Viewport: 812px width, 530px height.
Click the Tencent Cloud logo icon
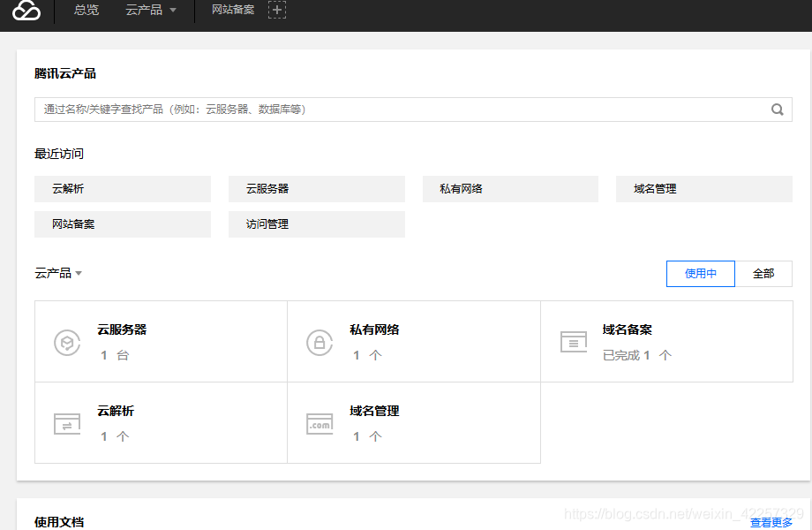[x=26, y=11]
